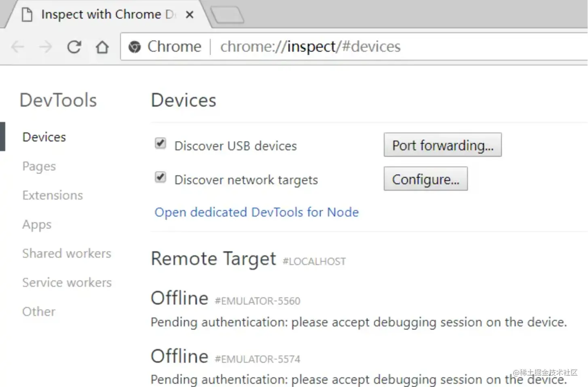
Task: Click the page icon on the tab
Action: pos(27,15)
